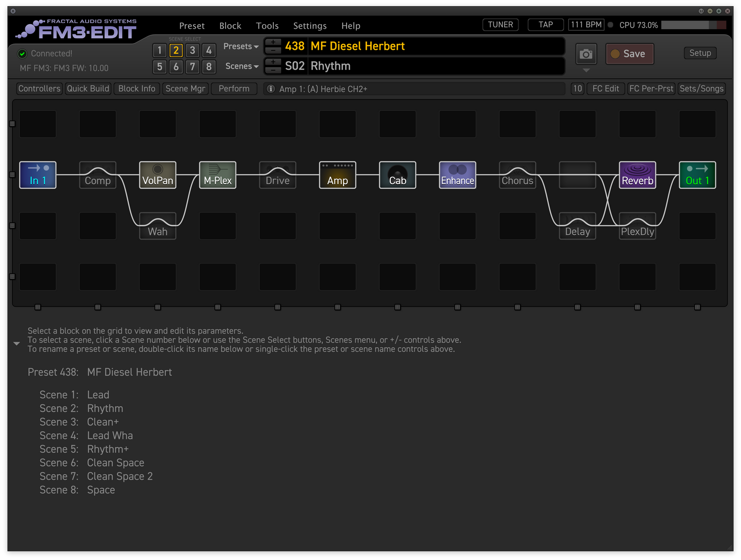The width and height of the screenshot is (741, 560).
Task: Click the Reverb block icon
Action: click(x=637, y=175)
